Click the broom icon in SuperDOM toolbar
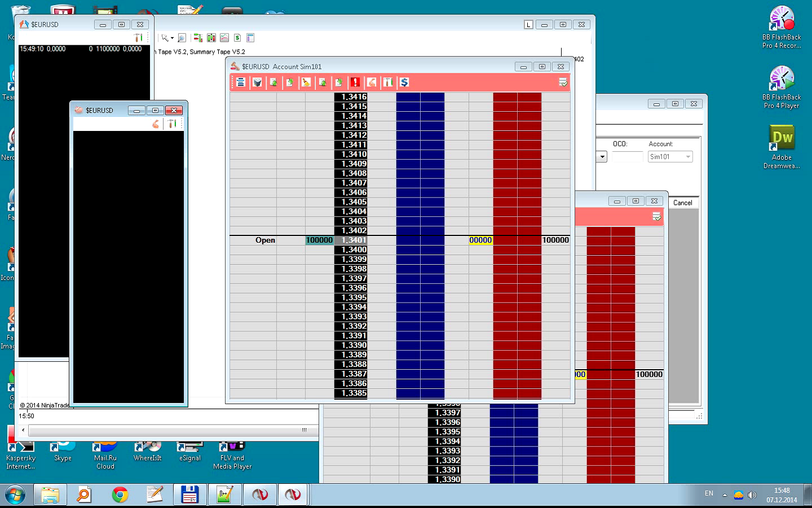Screen dimensions: 812x508 coord(306,82)
